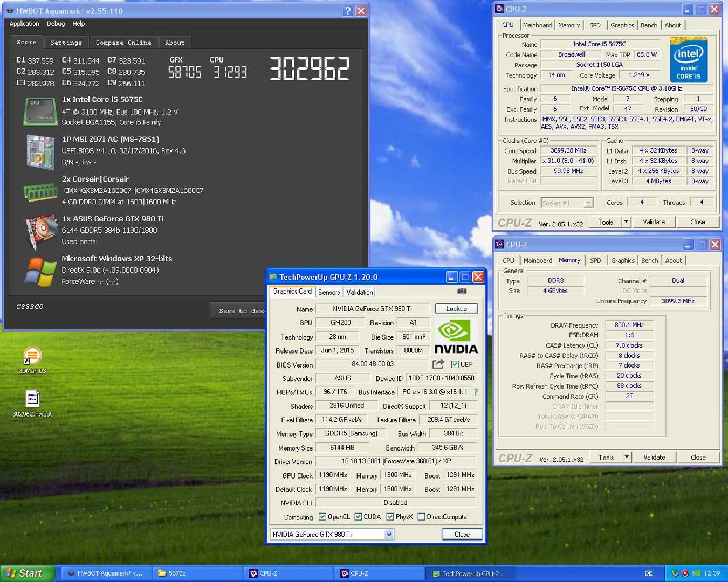
Task: Click Close button in lower CPU-Z window
Action: pos(698,457)
